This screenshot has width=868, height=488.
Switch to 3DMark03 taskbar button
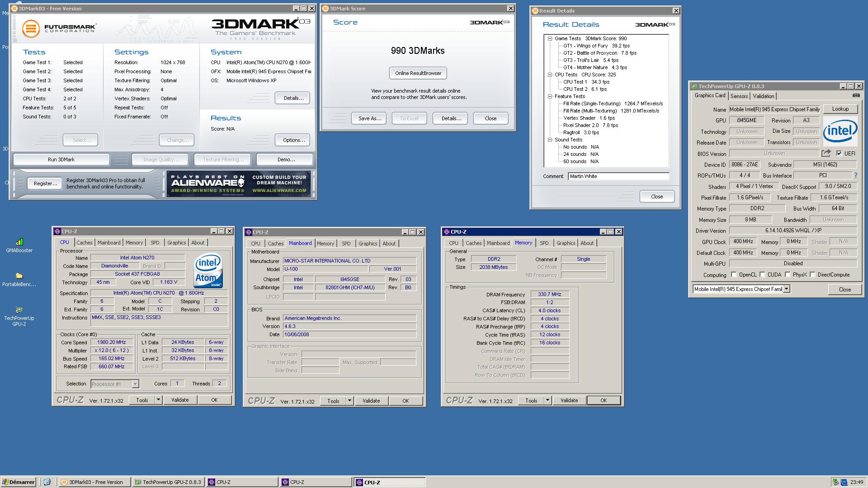point(95,482)
